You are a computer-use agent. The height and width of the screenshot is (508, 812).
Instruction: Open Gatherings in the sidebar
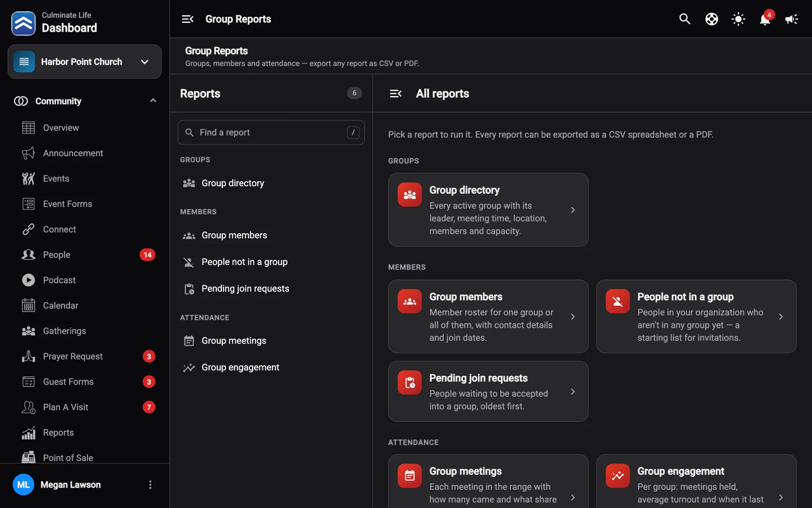tap(85, 331)
